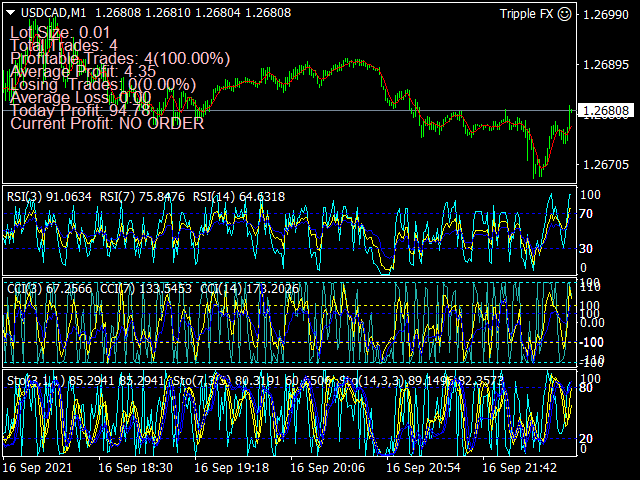Image resolution: width=640 pixels, height=480 pixels.
Task: Select the current price tag 1.26808
Action: (606, 111)
